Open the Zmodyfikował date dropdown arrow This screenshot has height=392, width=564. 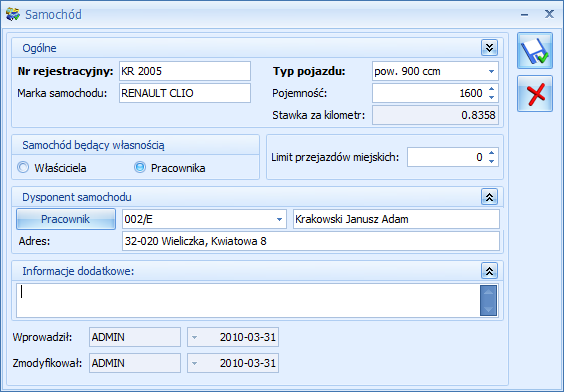194,363
